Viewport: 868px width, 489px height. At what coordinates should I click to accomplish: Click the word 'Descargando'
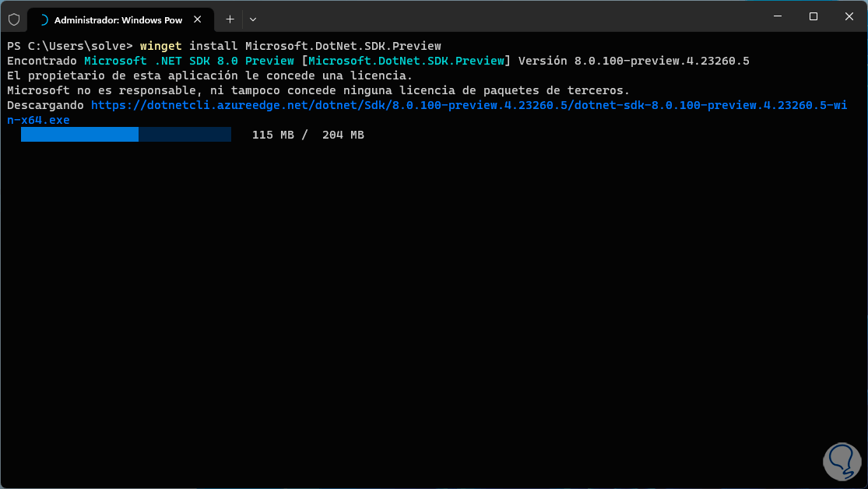click(45, 105)
